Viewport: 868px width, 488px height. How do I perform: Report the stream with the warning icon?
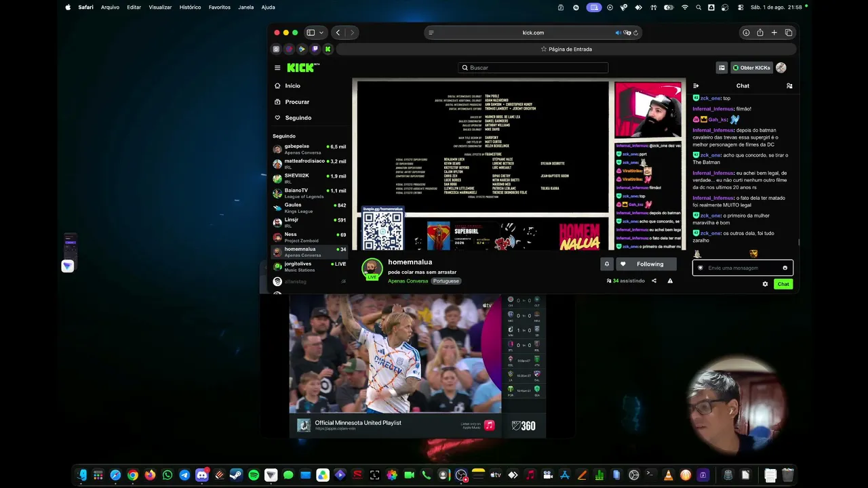point(670,281)
